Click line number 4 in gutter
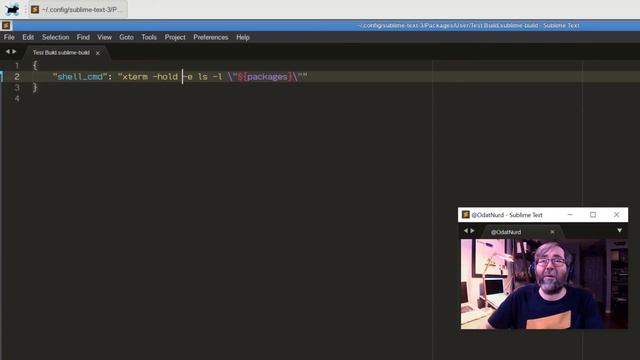Viewport: 640px width, 360px height. click(x=17, y=98)
